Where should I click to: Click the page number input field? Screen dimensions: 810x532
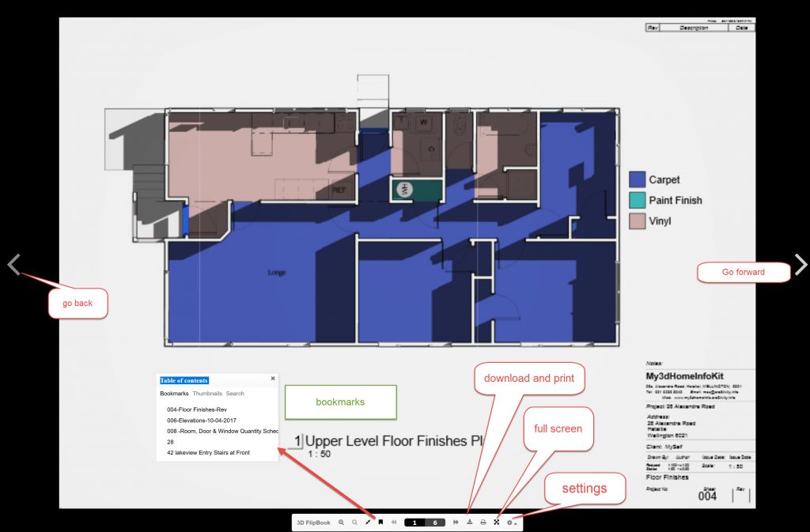[x=414, y=523]
